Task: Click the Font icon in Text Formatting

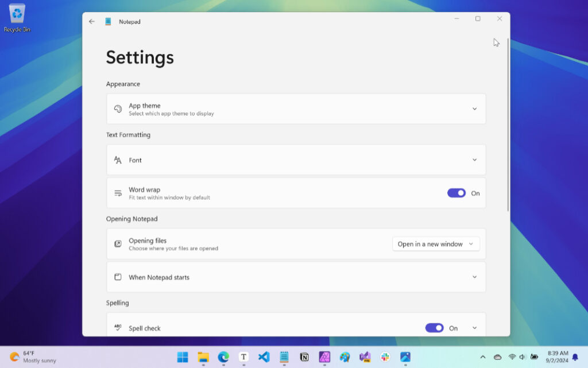Action: click(118, 160)
